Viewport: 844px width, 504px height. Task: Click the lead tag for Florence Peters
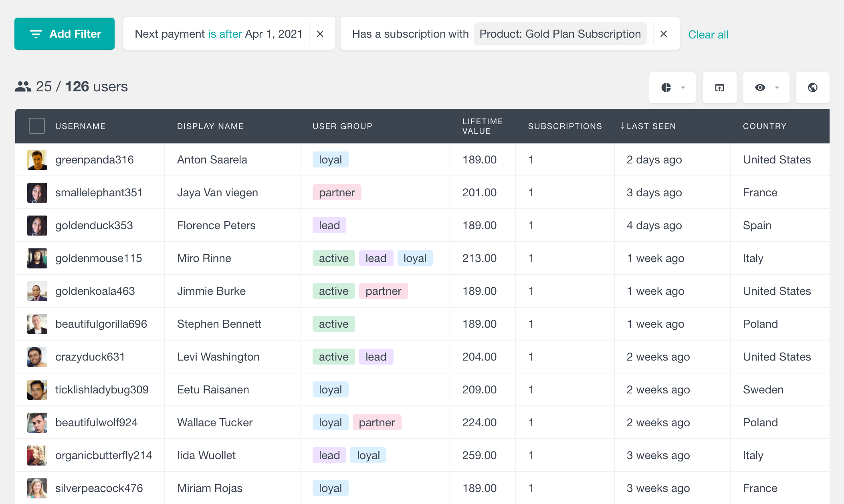tap(329, 225)
